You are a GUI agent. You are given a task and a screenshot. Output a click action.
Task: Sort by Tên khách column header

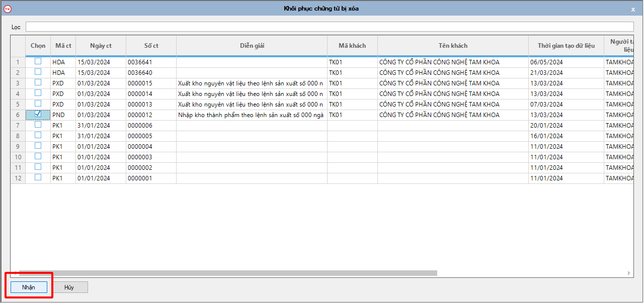pyautogui.click(x=452, y=46)
